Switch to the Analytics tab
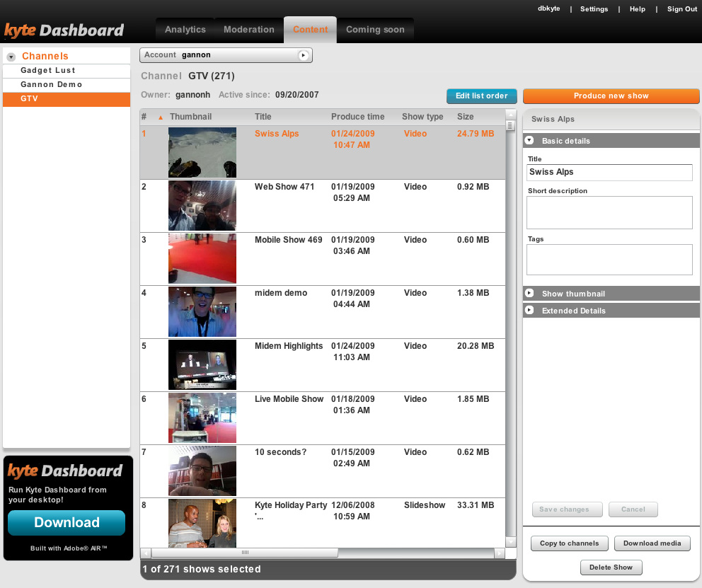 [185, 30]
